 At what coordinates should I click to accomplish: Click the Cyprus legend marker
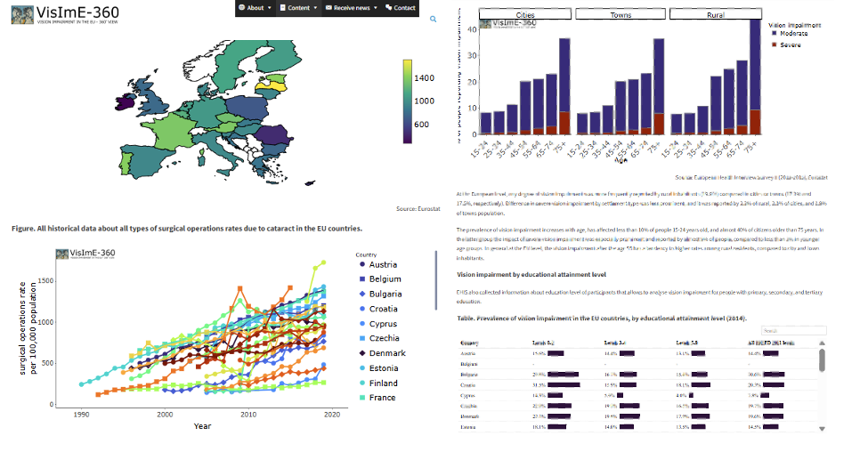coord(362,324)
